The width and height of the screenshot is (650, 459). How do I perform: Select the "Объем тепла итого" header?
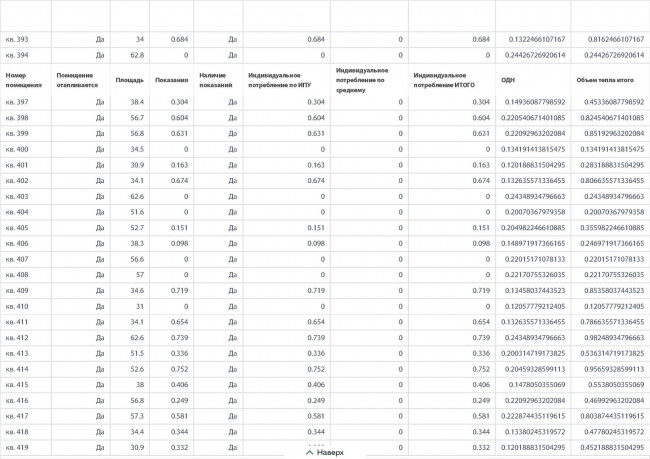605,80
